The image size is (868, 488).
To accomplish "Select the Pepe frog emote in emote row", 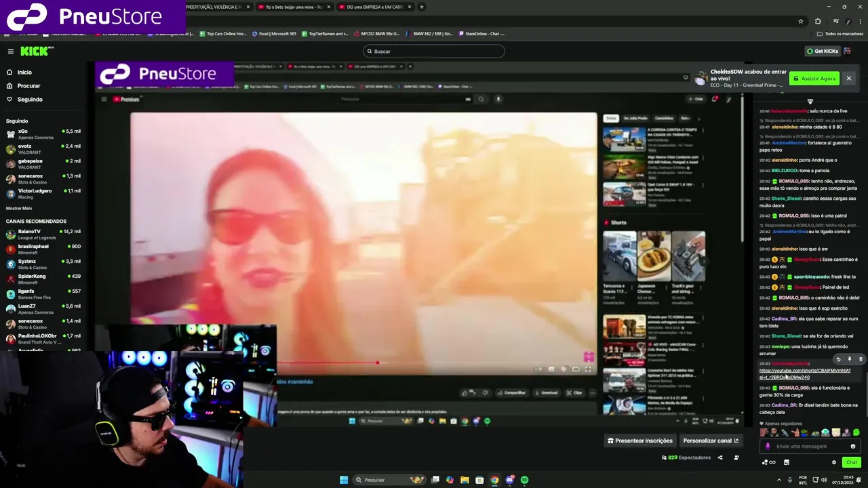I will 805,432.
